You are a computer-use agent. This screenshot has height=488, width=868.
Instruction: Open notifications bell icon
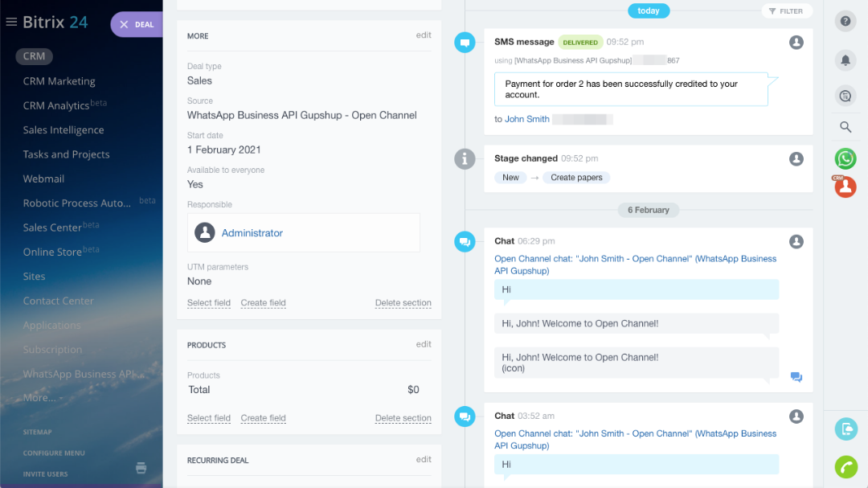click(845, 59)
